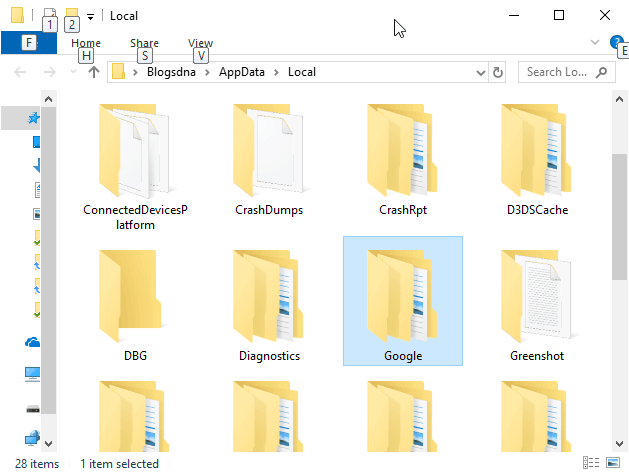The image size is (629, 476).
Task: Click the '28 items' status text
Action: [x=37, y=464]
